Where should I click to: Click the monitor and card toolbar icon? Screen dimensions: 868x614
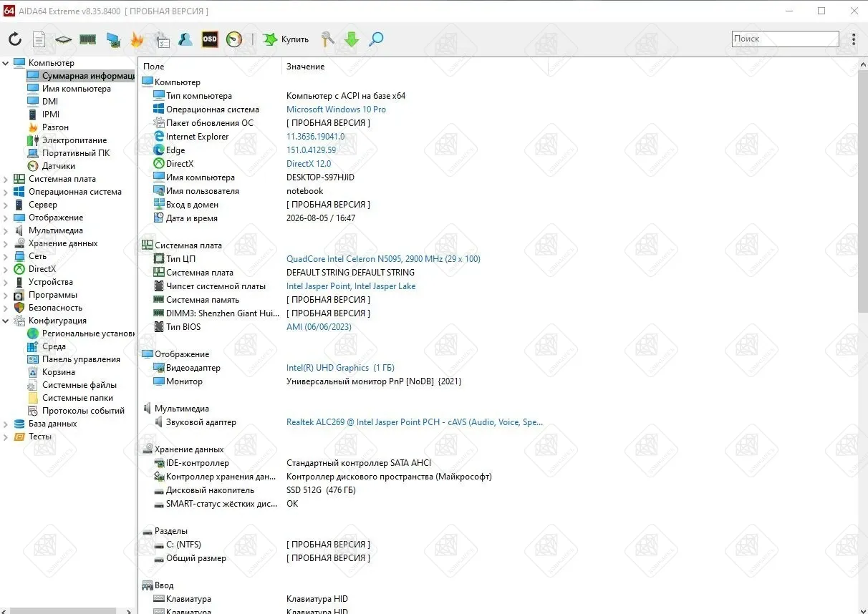[112, 39]
